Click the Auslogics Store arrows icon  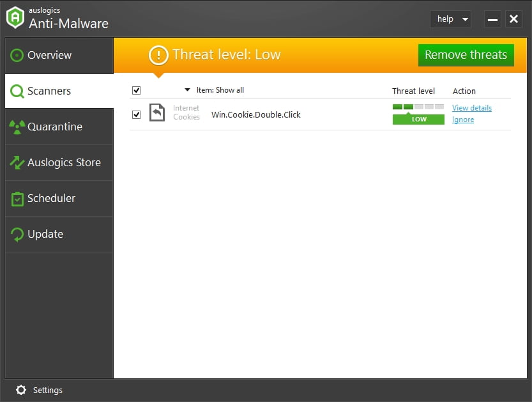coord(17,162)
